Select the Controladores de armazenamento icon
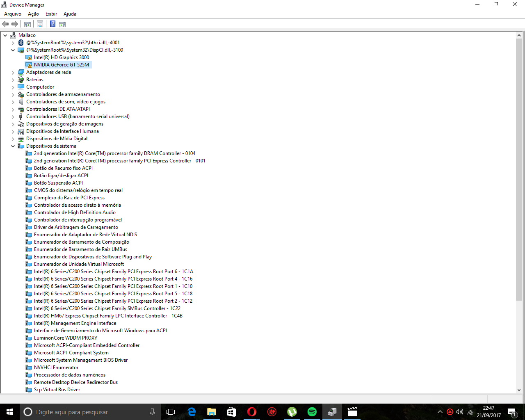 tap(21, 94)
